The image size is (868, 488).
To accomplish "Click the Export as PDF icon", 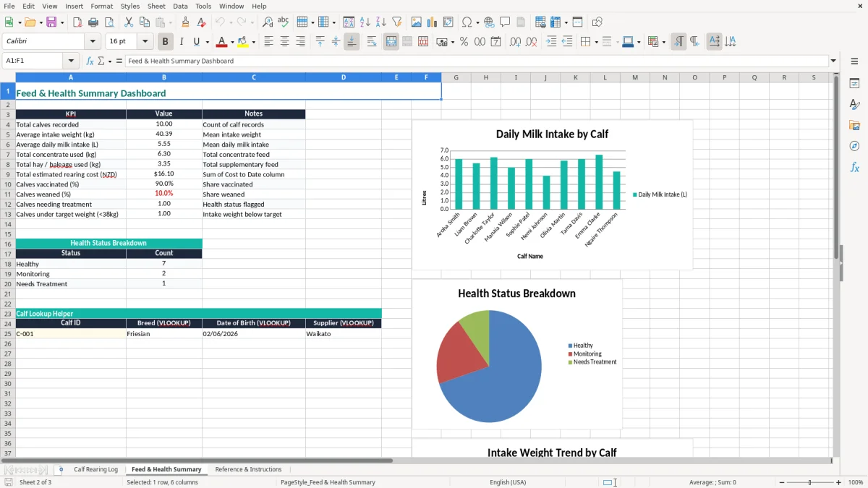I will click(x=77, y=22).
